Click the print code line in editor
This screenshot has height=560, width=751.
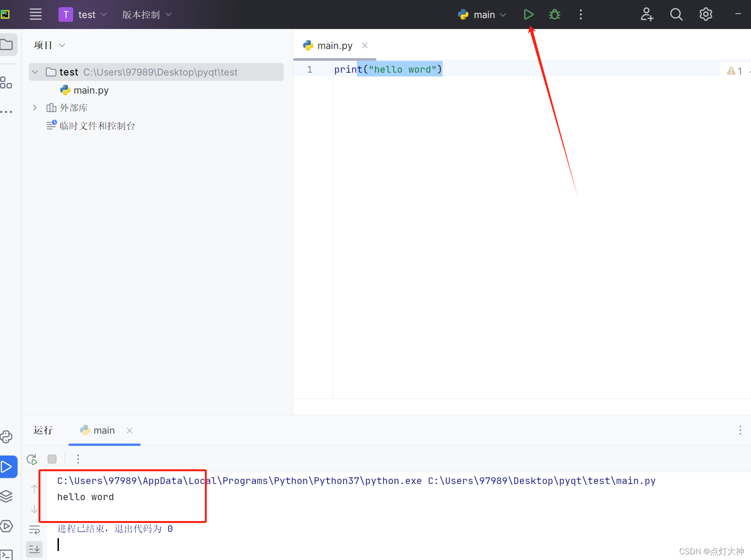(x=388, y=69)
